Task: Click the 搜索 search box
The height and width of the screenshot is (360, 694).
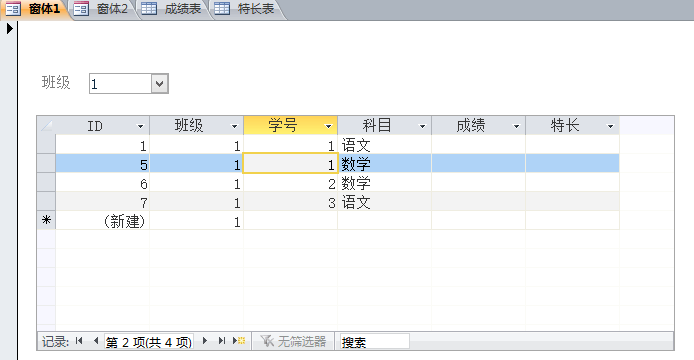Action: 374,342
